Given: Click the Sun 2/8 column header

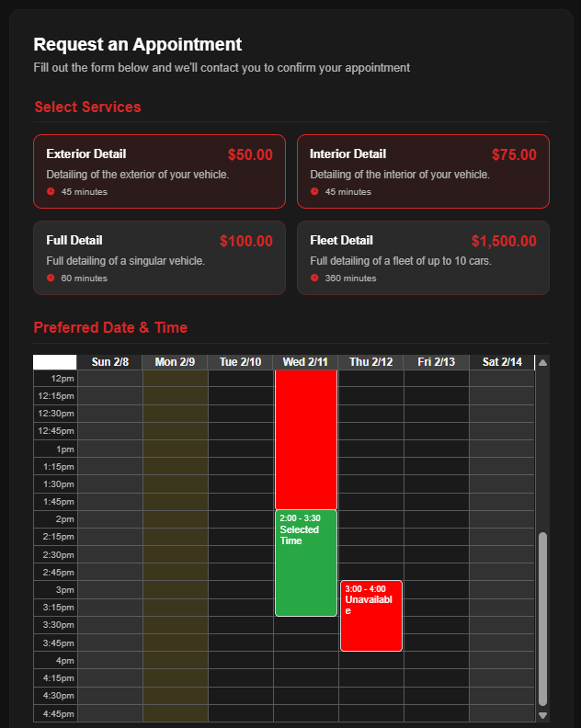Looking at the screenshot, I should pos(110,362).
